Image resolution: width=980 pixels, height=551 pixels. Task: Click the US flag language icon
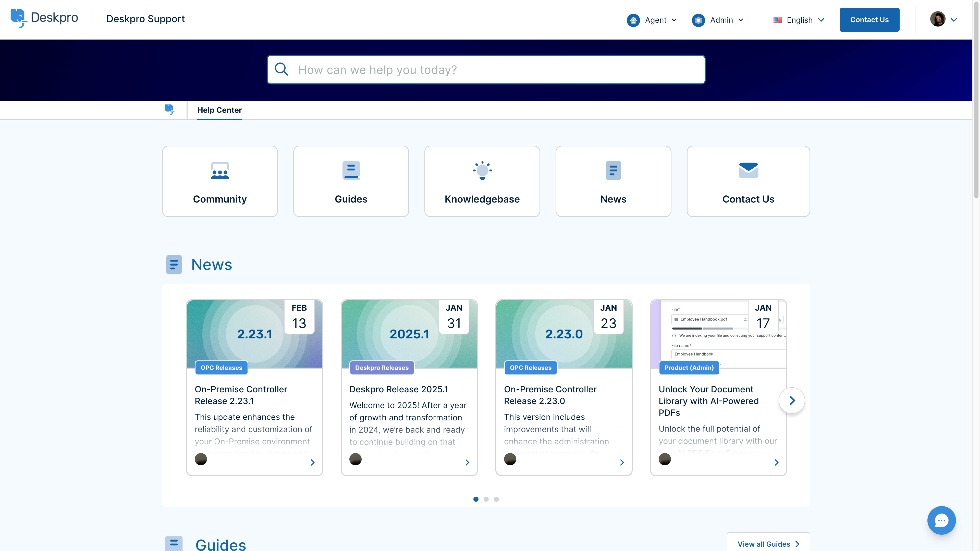(777, 20)
